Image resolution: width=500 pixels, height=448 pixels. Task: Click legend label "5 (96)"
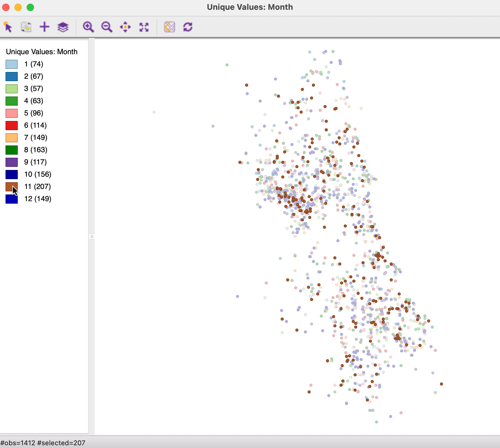(34, 113)
